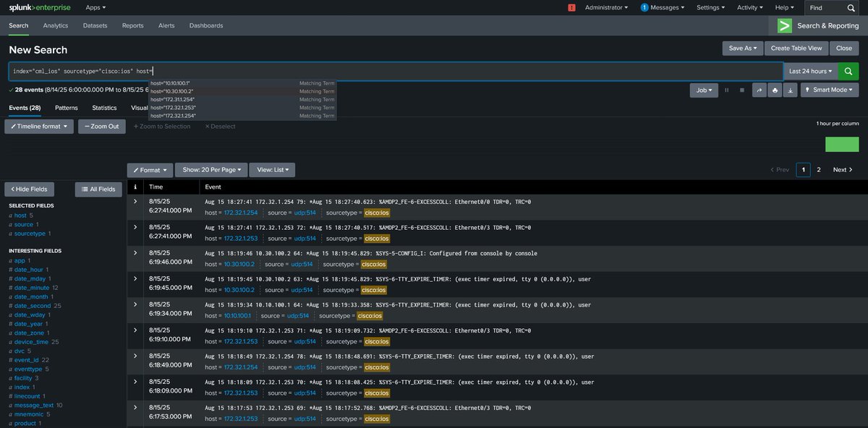Export results with the download icon
868x428 pixels.
[790, 90]
